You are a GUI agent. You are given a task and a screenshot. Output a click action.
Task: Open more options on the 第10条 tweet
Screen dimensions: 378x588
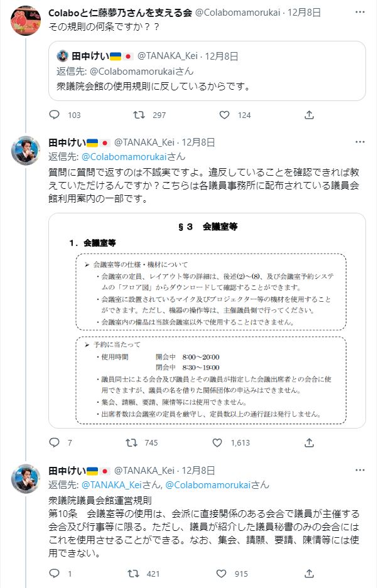coord(359,471)
